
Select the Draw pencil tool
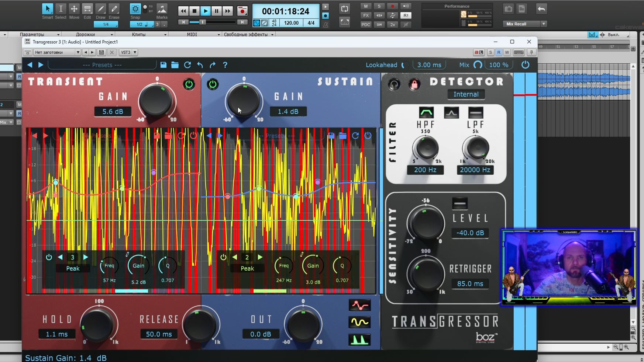point(101,9)
